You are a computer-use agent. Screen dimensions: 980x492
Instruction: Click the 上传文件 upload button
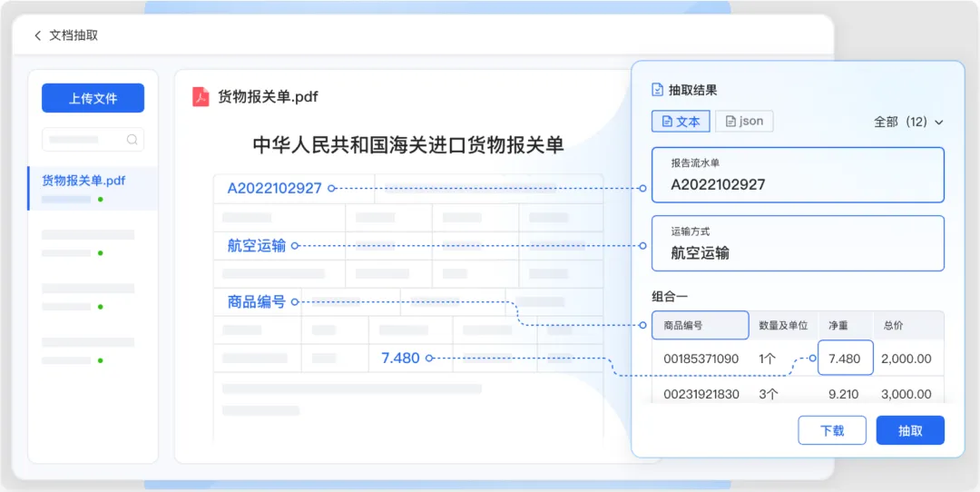[x=93, y=98]
